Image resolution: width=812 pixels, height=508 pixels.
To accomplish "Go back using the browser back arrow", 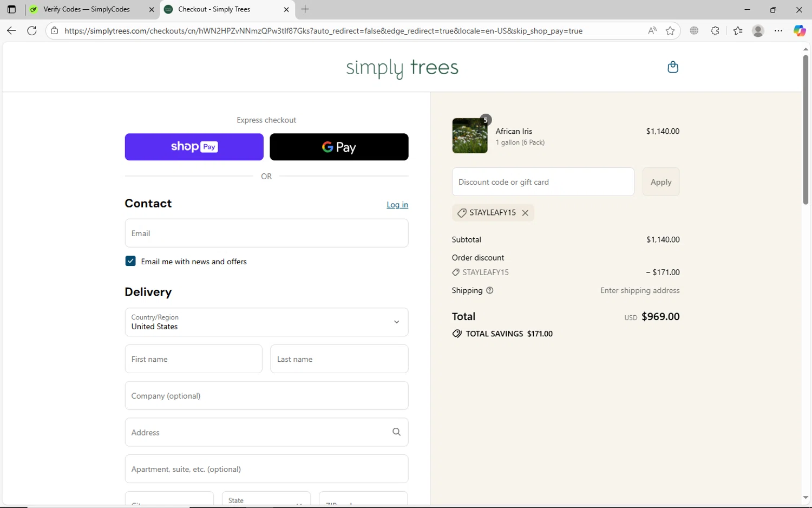I will [11, 31].
